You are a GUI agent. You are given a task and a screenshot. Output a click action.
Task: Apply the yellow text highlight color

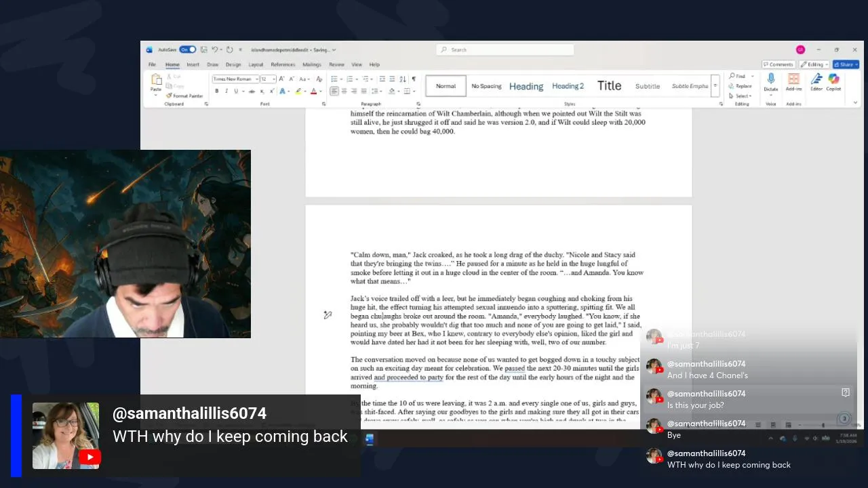pos(298,91)
